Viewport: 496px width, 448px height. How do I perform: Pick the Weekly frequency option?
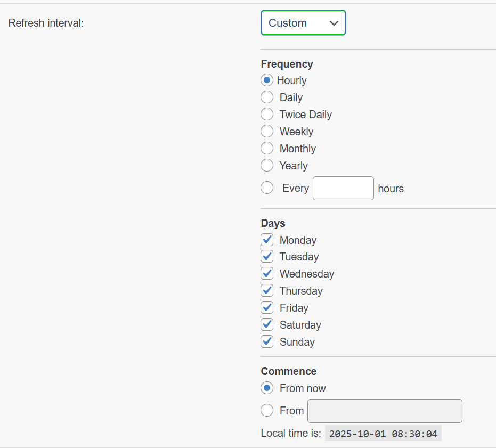point(267,132)
